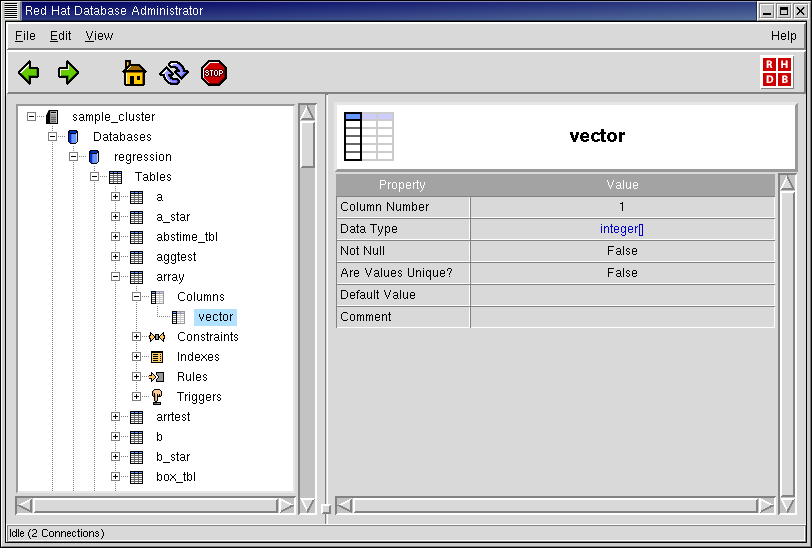Expand the a_star table node

115,217
